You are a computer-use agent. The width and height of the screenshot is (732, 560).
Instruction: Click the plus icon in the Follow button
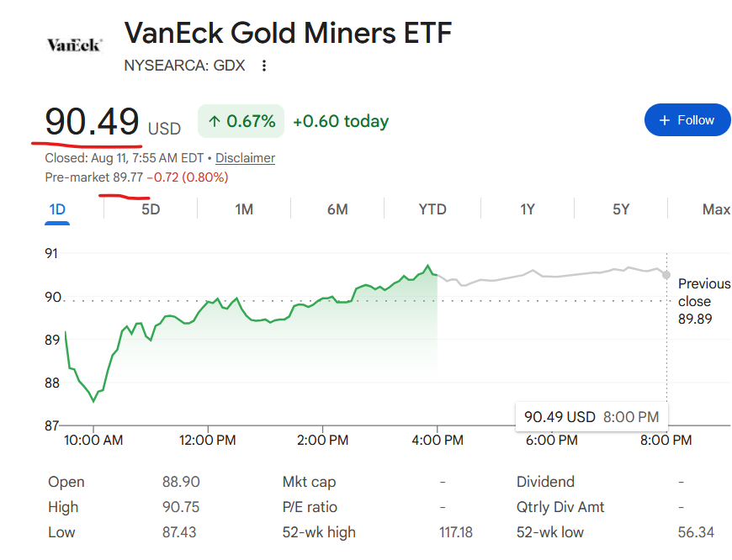[x=665, y=120]
